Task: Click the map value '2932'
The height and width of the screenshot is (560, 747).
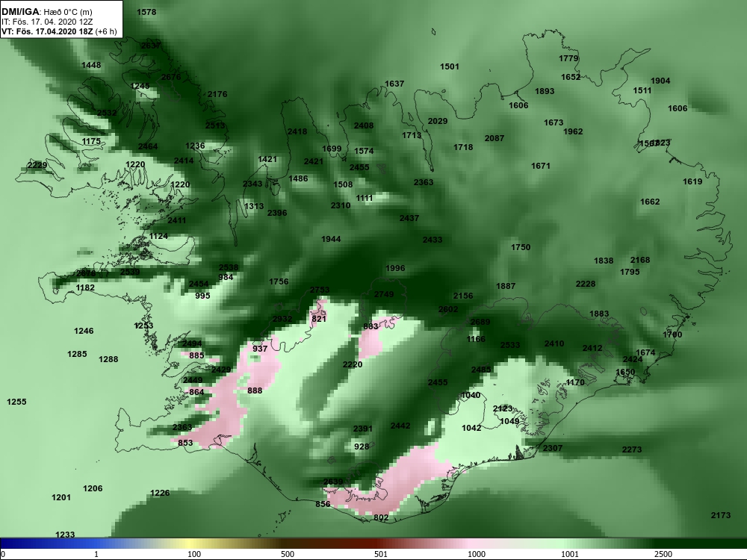Action: click(282, 319)
